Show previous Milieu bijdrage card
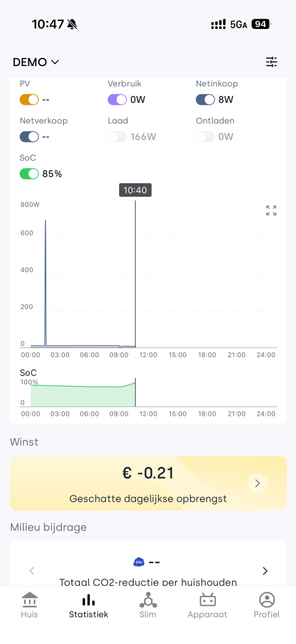The height and width of the screenshot is (644, 296). pyautogui.click(x=31, y=571)
